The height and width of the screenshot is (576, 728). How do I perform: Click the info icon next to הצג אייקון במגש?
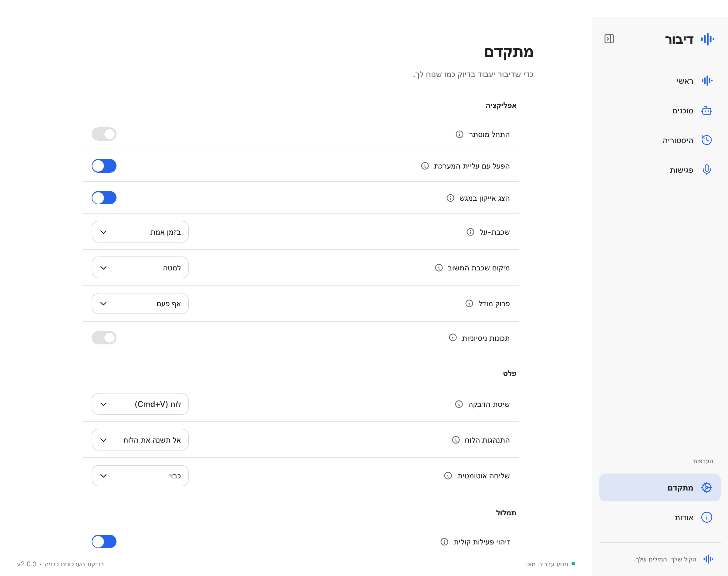(450, 198)
